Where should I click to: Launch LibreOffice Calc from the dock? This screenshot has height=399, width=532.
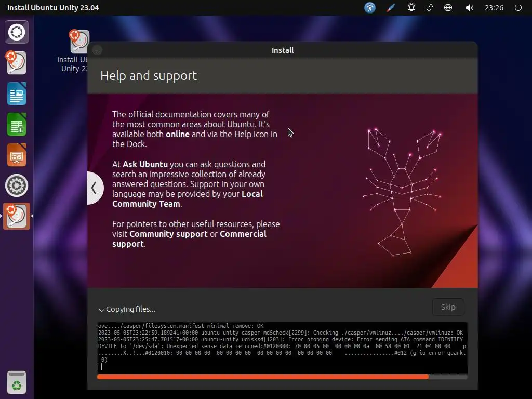[x=17, y=125]
